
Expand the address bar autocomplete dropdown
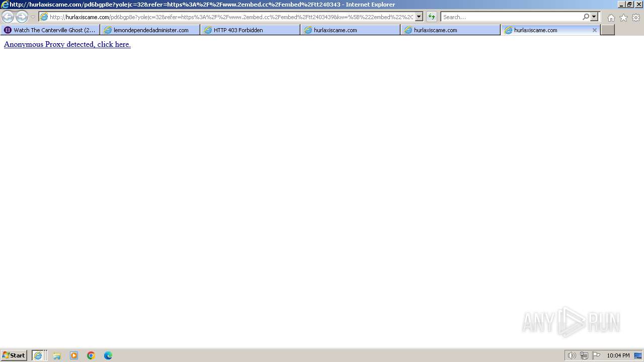click(419, 17)
